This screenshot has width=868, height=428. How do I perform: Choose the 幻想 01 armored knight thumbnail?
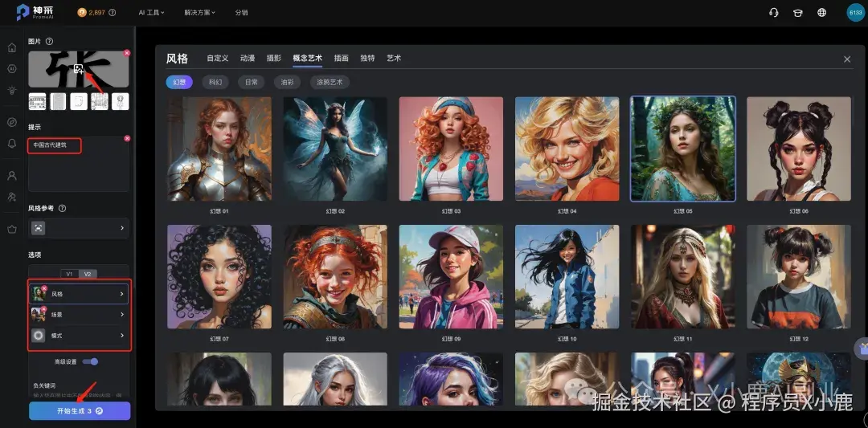tap(219, 149)
